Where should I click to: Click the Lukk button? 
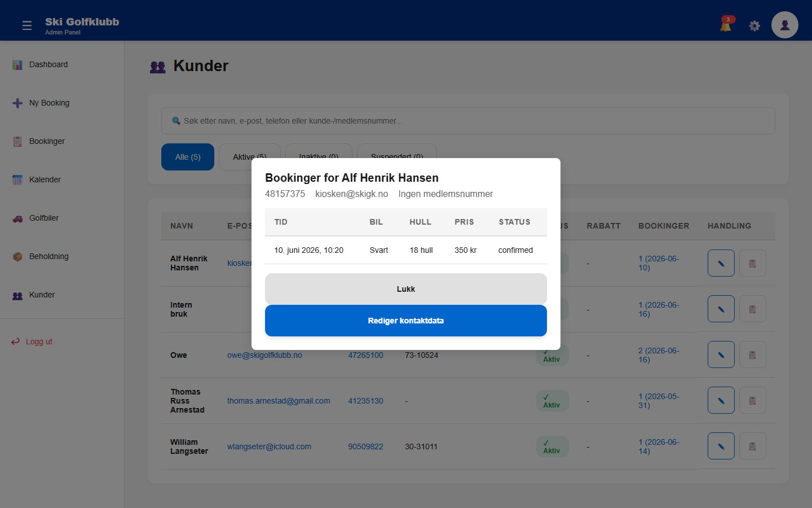[x=406, y=289]
